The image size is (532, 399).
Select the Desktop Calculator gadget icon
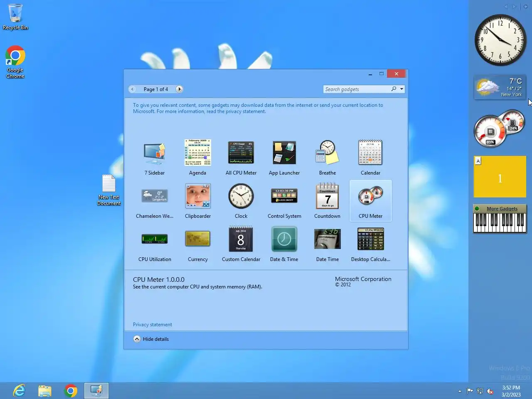(x=371, y=239)
